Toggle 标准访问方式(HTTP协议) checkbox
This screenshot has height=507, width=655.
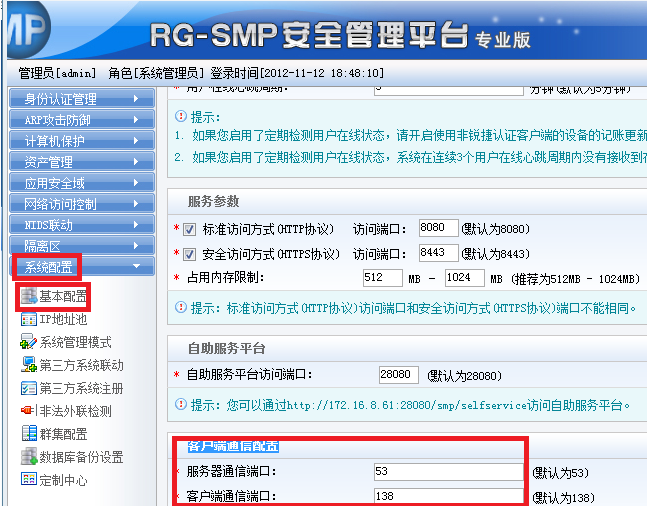point(190,229)
